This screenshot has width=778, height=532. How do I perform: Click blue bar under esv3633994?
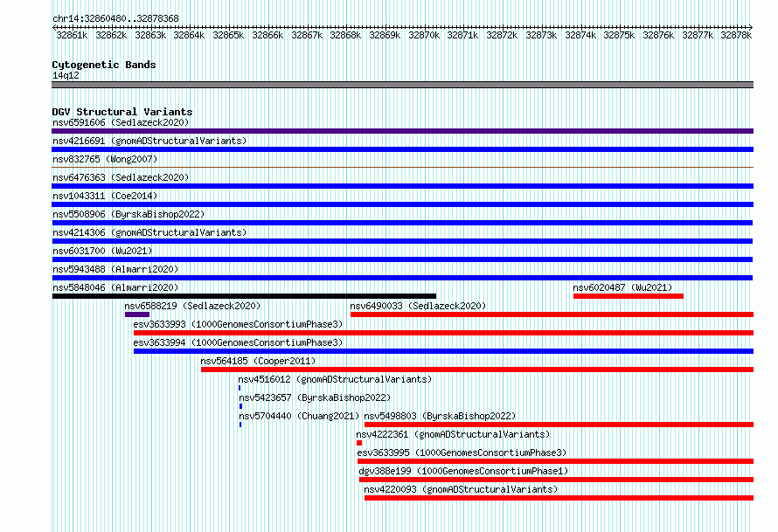coord(443,351)
